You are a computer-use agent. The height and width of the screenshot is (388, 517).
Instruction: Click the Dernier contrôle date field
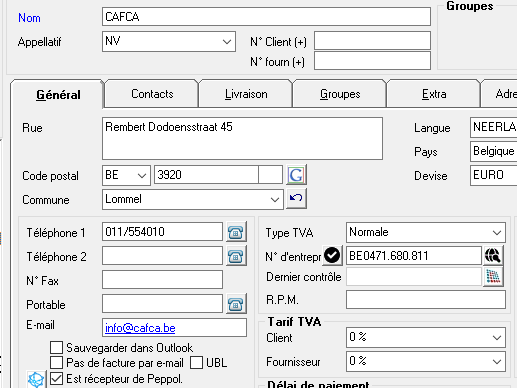[414, 277]
